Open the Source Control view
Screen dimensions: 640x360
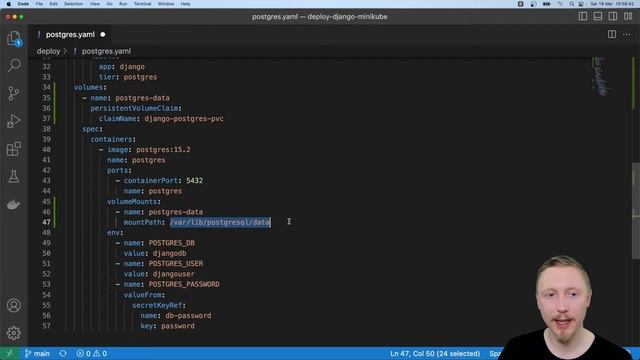pyautogui.click(x=14, y=93)
